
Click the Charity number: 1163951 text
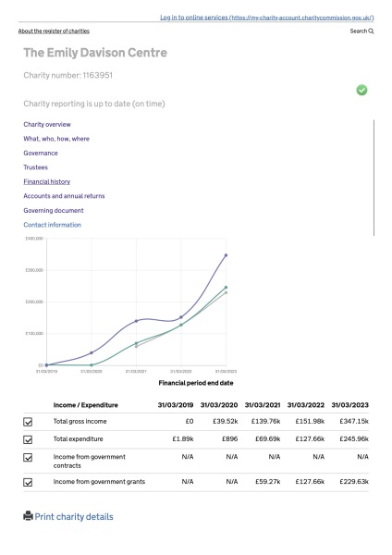[67, 76]
